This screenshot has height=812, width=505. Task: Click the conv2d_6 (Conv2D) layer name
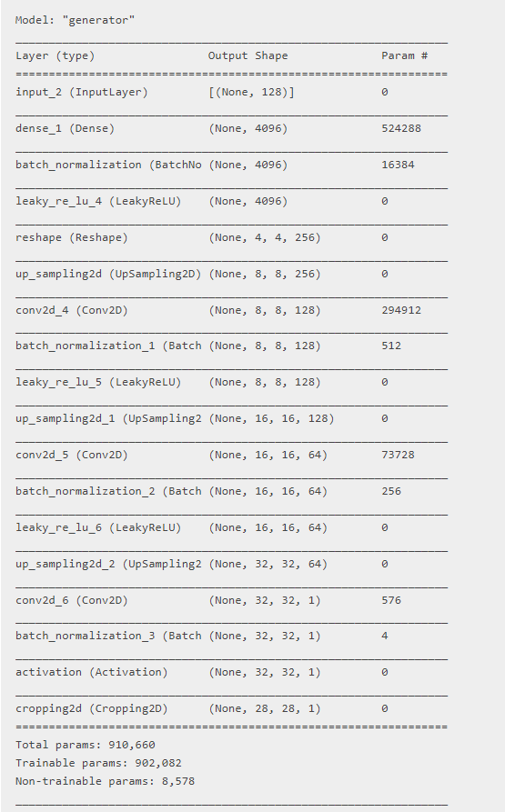[x=72, y=600]
